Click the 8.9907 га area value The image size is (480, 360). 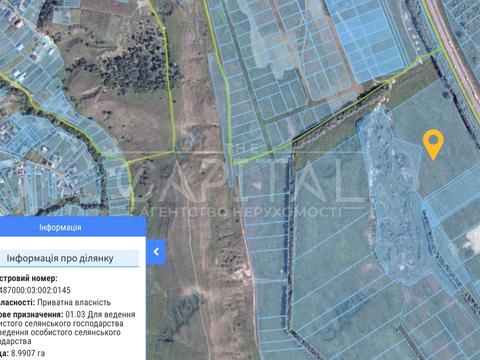[x=28, y=353]
